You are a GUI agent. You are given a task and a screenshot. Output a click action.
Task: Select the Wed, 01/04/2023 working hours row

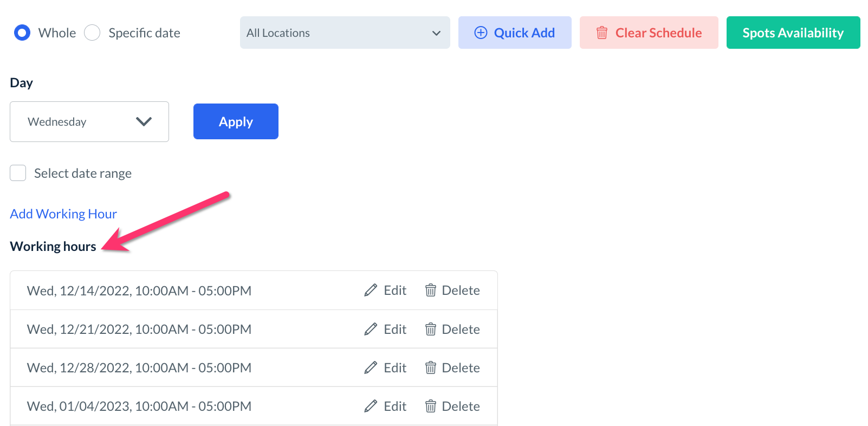(139, 406)
